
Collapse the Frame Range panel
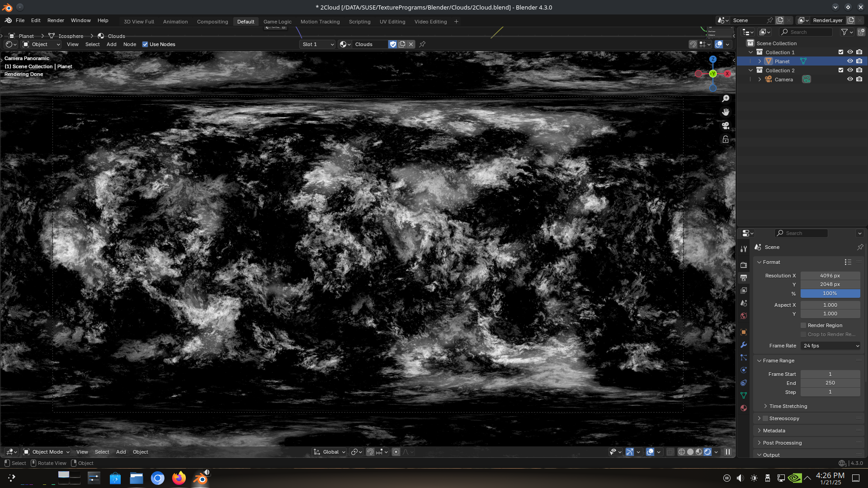pos(778,361)
